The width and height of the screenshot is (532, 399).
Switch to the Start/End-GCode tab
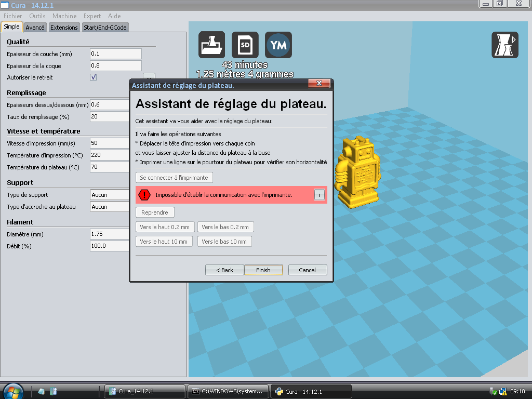click(105, 28)
